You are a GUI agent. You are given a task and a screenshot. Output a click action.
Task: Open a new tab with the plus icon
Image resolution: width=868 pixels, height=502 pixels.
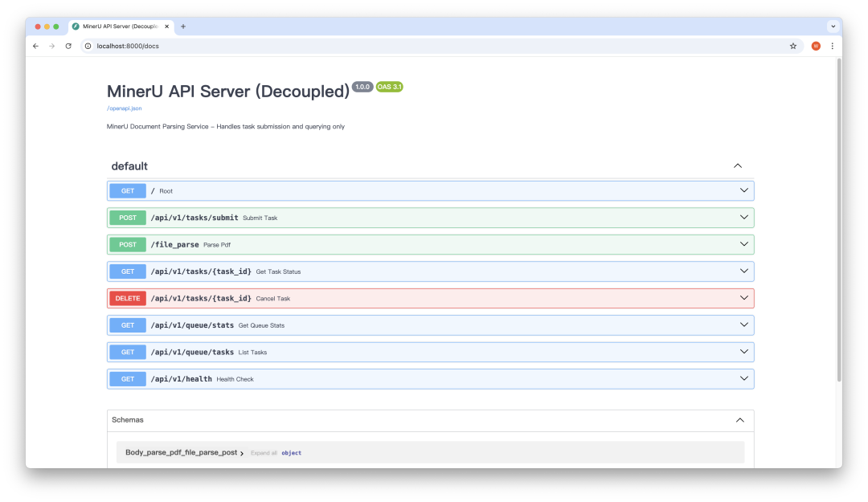[x=183, y=26]
